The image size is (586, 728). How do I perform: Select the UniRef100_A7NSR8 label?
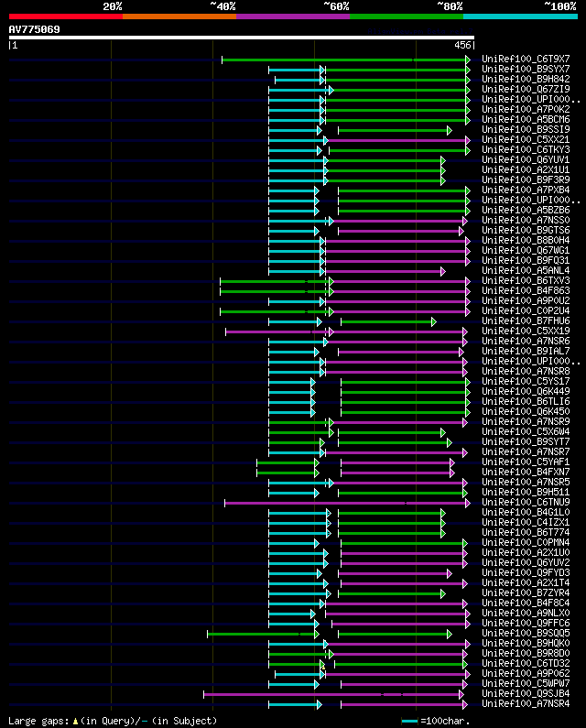526,372
